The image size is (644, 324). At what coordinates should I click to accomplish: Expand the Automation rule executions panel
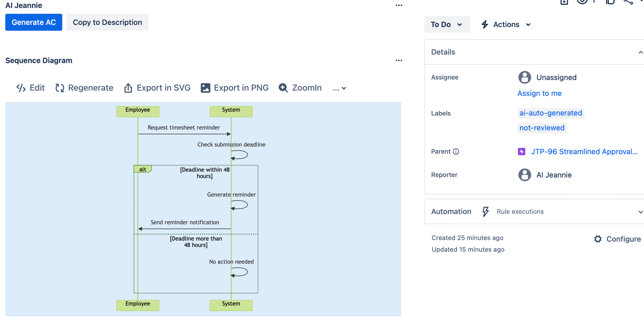[x=640, y=212]
